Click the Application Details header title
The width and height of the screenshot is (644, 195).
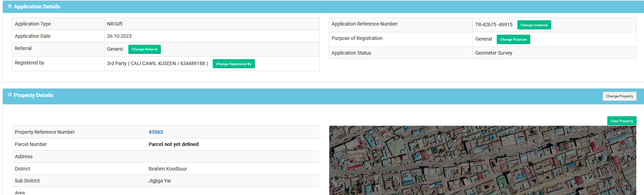pyautogui.click(x=37, y=7)
